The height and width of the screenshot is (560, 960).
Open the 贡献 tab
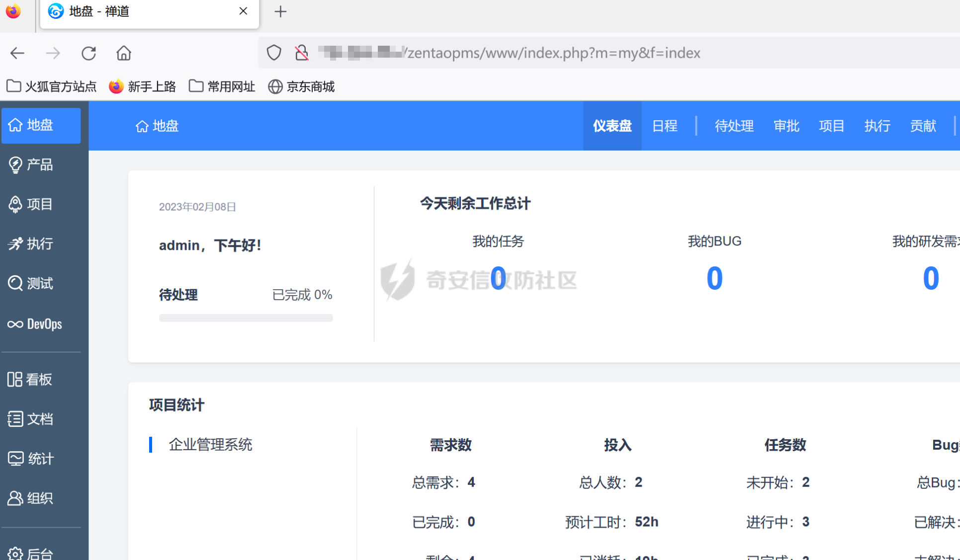point(923,126)
